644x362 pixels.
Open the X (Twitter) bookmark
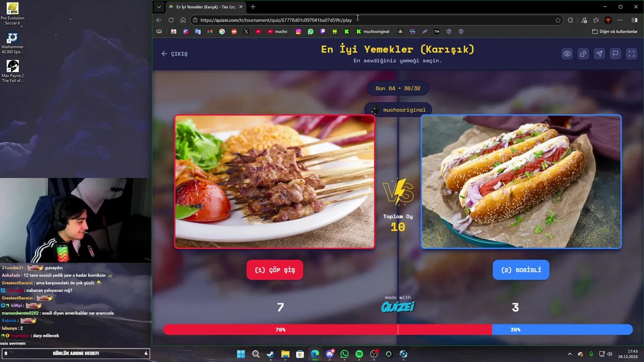246,32
